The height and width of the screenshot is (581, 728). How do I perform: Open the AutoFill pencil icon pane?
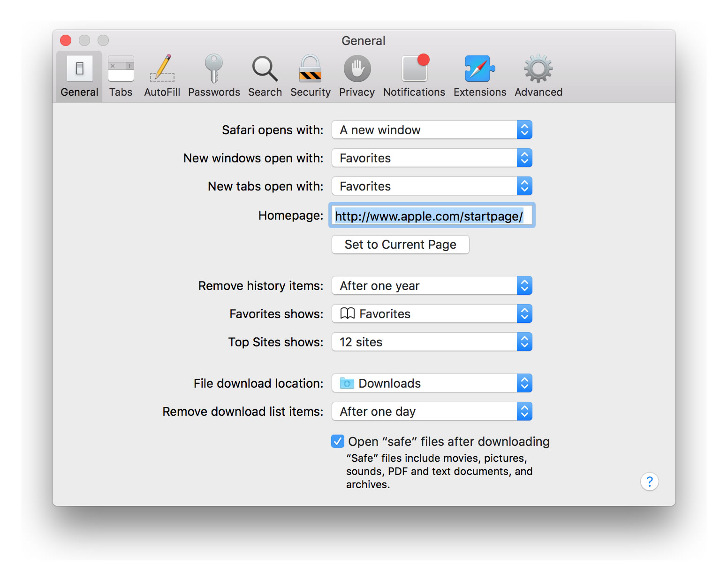click(x=162, y=76)
